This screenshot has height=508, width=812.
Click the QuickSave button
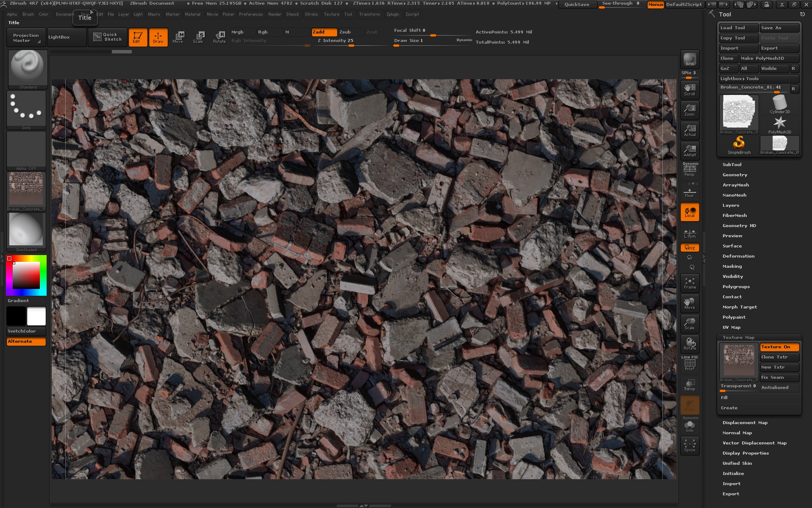[x=577, y=5]
